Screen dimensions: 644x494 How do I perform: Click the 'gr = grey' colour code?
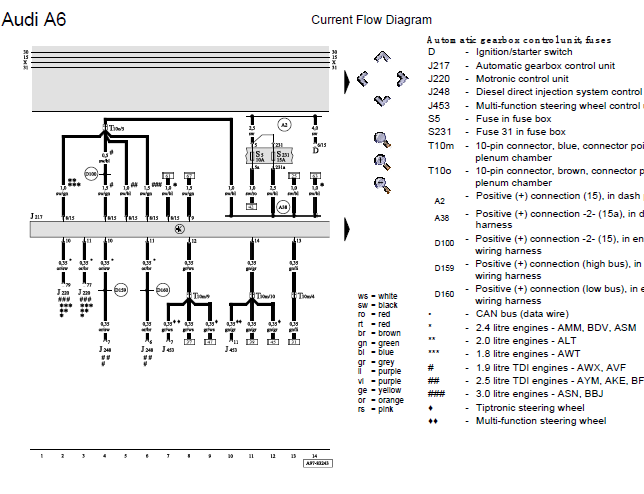click(376, 362)
